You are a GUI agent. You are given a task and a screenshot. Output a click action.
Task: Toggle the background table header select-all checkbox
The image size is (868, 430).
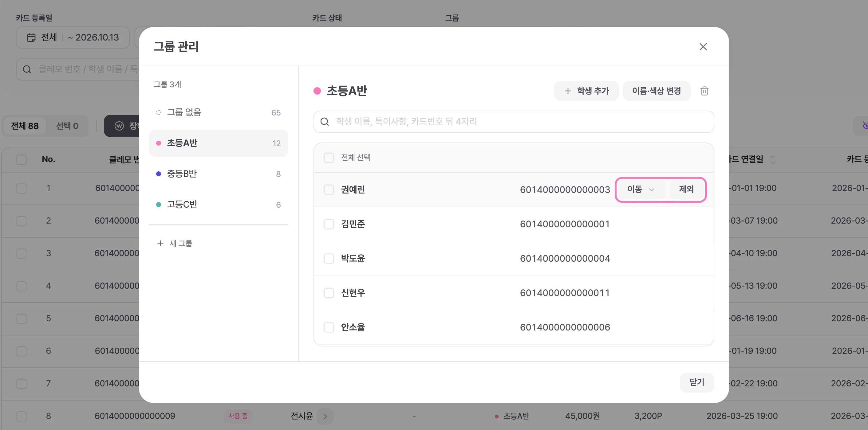(22, 159)
